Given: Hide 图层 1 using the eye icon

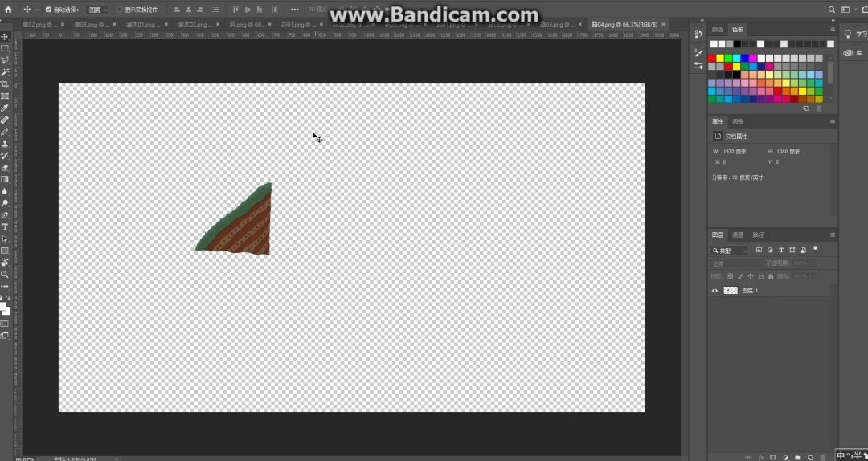Looking at the screenshot, I should click(x=714, y=291).
